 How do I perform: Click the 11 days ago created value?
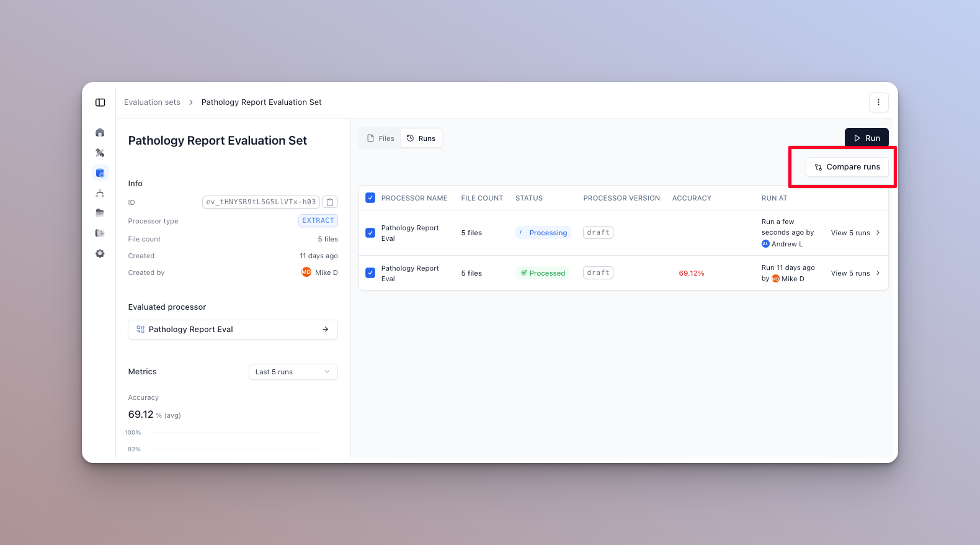319,256
